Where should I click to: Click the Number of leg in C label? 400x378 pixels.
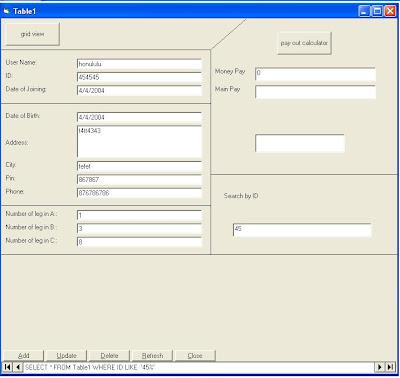click(x=31, y=240)
